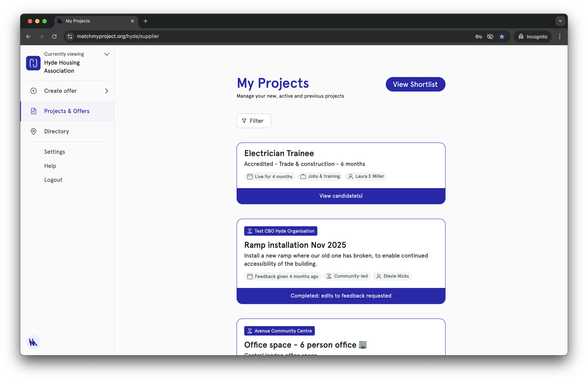Reload the page with the refresh icon
Viewport: 588px width, 382px height.
[x=54, y=37]
